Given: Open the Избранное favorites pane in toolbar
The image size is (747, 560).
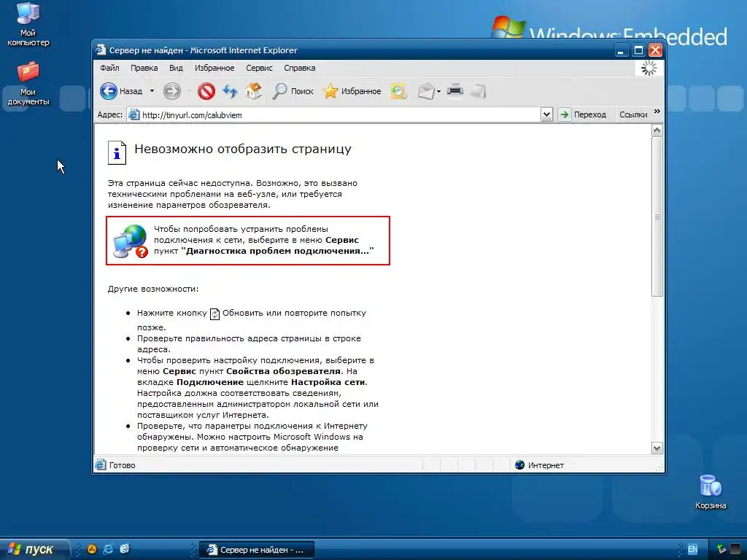Looking at the screenshot, I should [x=352, y=91].
